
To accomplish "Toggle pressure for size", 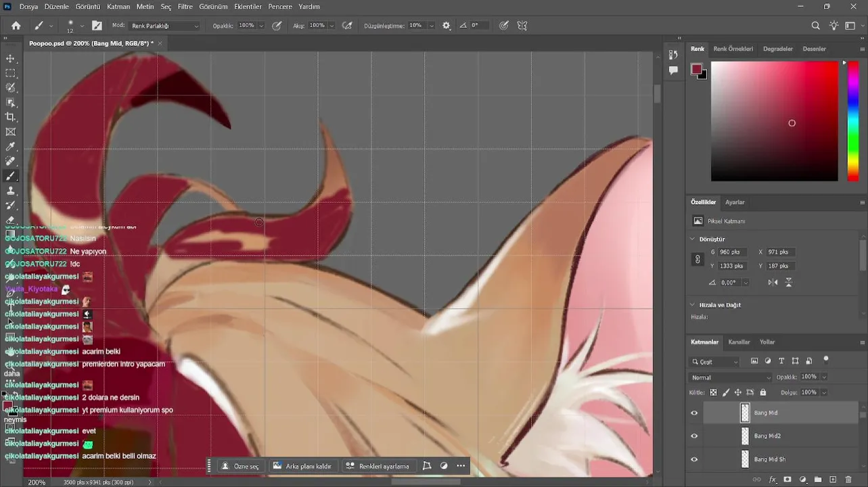I will (x=504, y=26).
